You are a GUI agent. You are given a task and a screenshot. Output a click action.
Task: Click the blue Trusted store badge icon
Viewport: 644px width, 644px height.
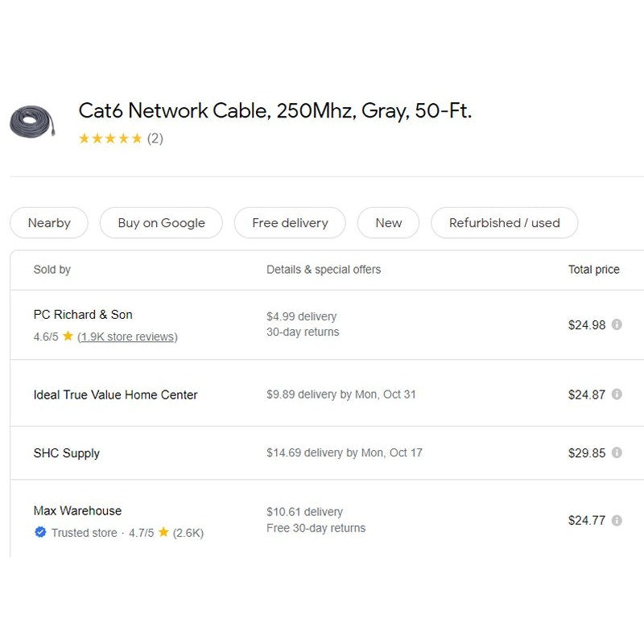coord(40,532)
